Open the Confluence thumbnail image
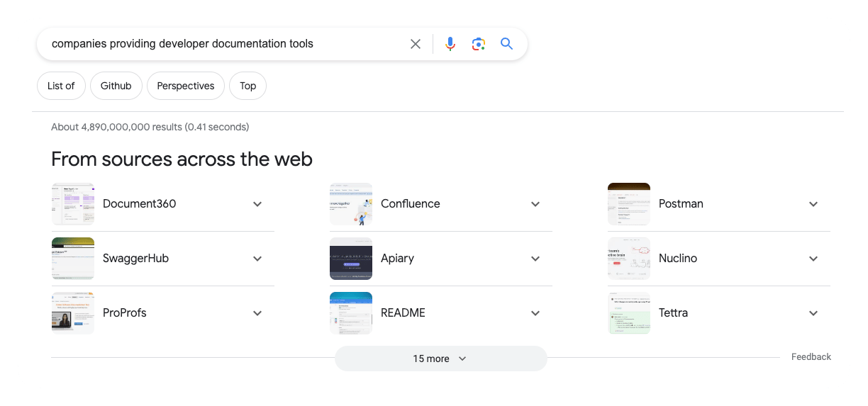Viewport: 868px width, 406px height. (x=351, y=204)
